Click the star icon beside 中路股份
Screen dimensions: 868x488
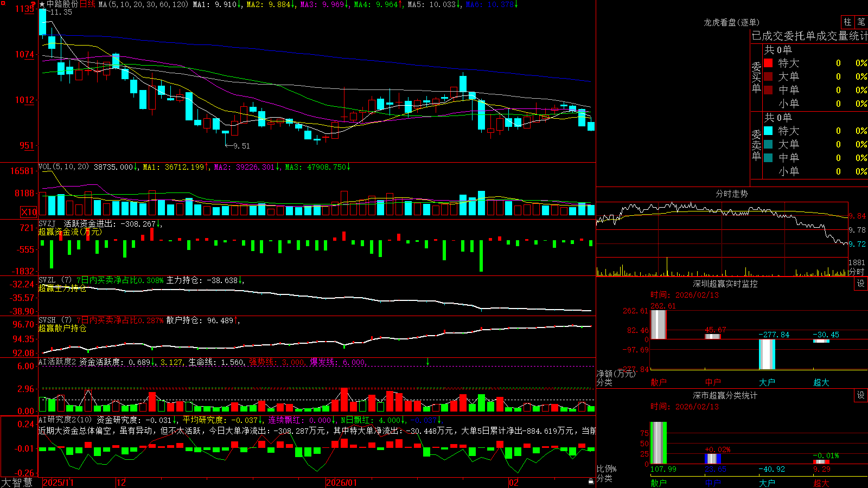click(x=42, y=4)
